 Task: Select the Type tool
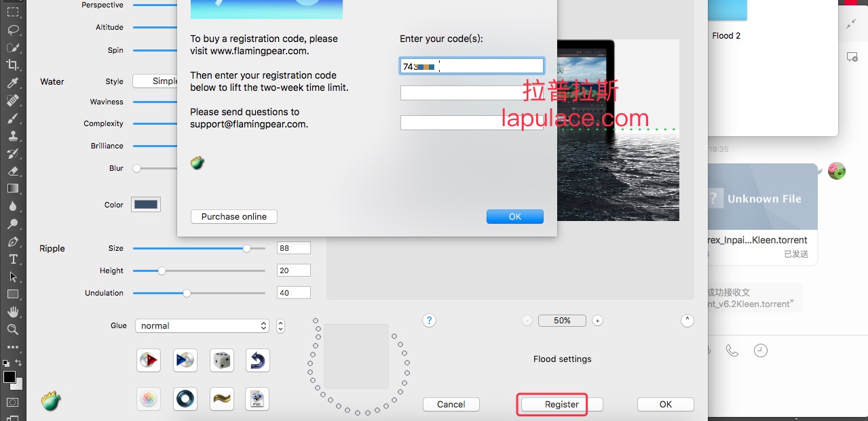click(x=13, y=259)
